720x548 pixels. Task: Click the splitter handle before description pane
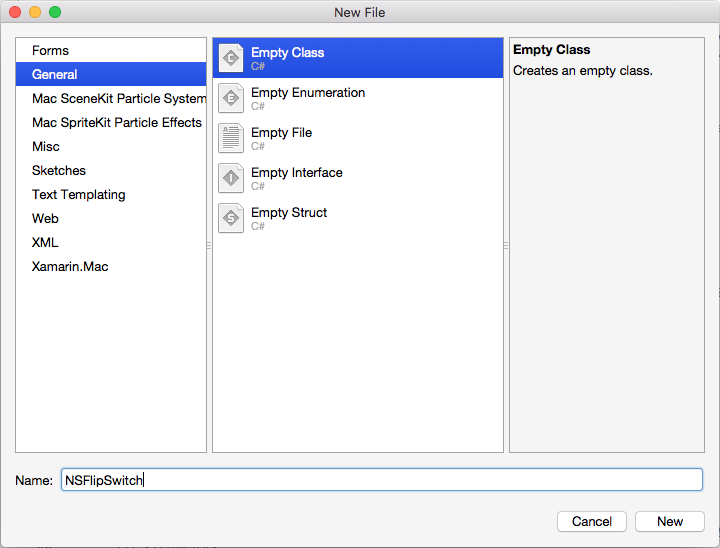(506, 246)
